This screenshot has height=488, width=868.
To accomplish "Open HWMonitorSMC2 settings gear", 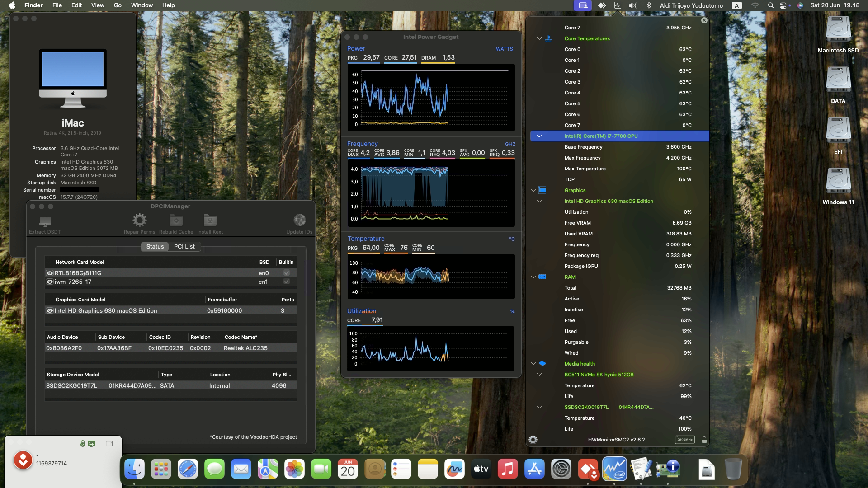I will [x=533, y=440].
